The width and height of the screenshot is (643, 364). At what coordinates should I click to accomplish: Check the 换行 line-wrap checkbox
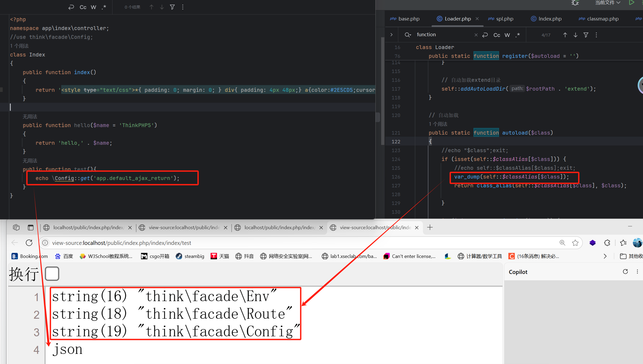click(x=52, y=274)
